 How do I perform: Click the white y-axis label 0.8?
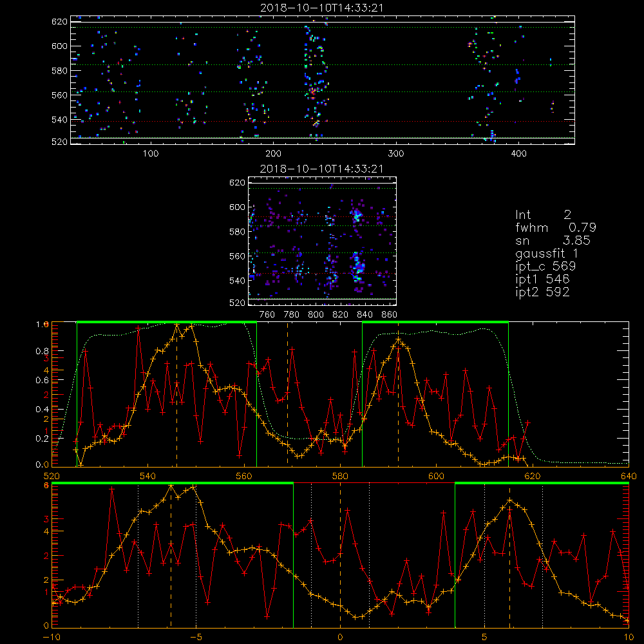click(x=42, y=351)
